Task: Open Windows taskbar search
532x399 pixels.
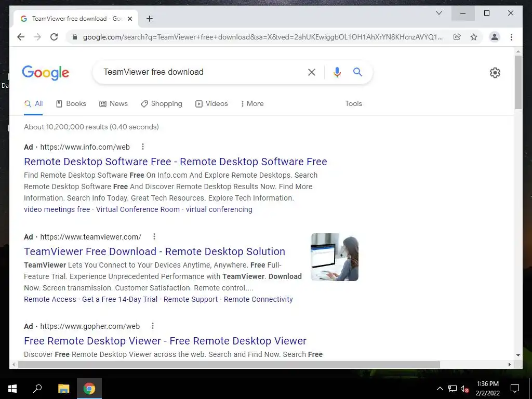Action: (37, 389)
